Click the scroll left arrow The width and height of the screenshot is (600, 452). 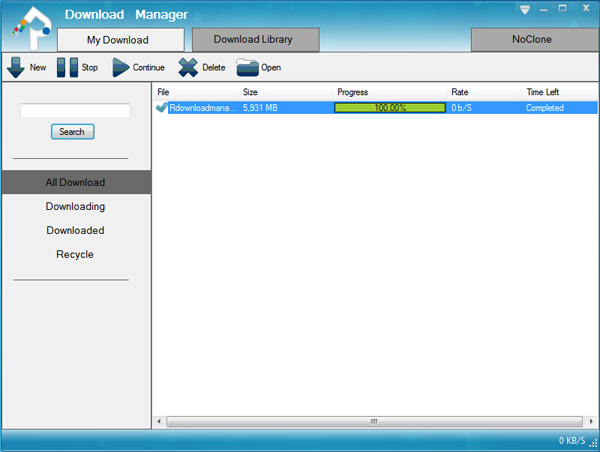coord(159,421)
